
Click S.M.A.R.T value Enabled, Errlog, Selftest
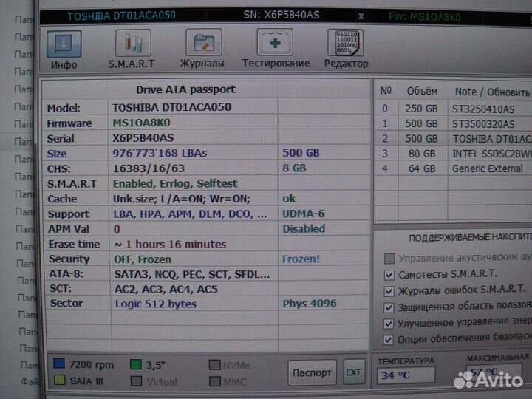pyautogui.click(x=175, y=183)
